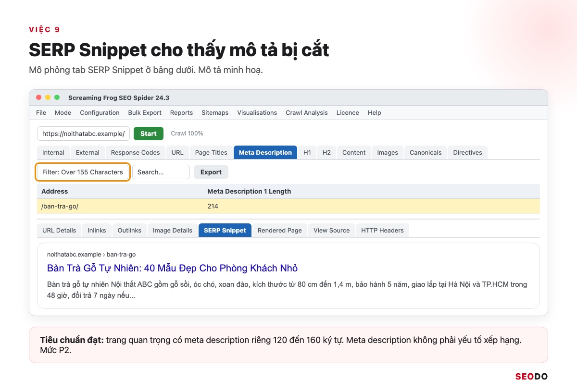The height and width of the screenshot is (392, 577).
Task: Switch to the Response Codes tab
Action: pos(135,152)
